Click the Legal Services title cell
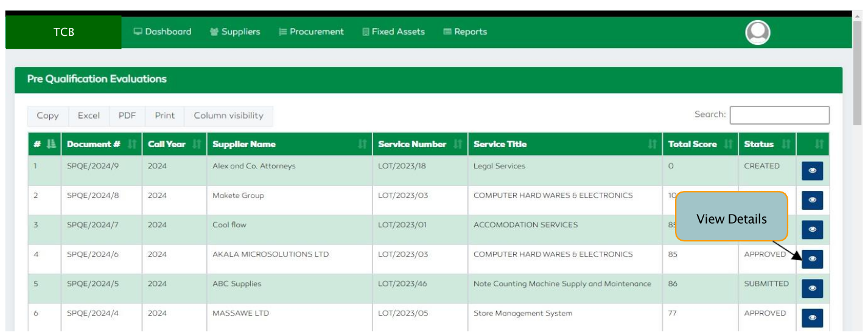This screenshot has height=335, width=868. pyautogui.click(x=565, y=170)
